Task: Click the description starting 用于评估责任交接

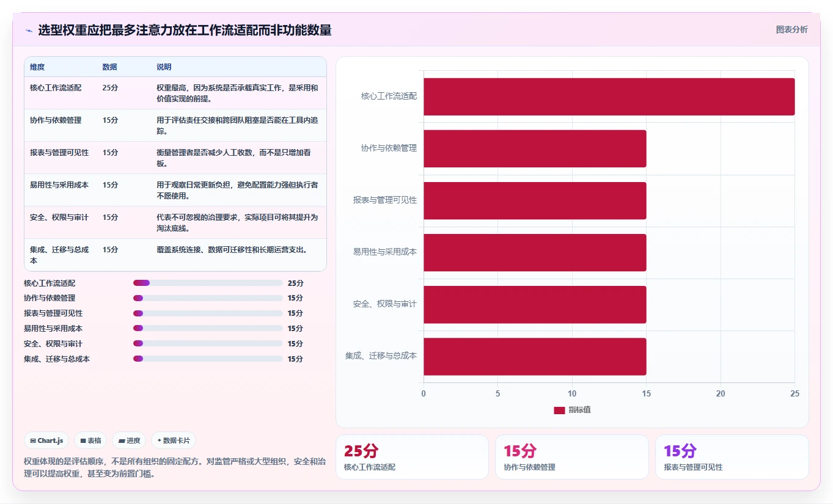Action: coord(237,125)
